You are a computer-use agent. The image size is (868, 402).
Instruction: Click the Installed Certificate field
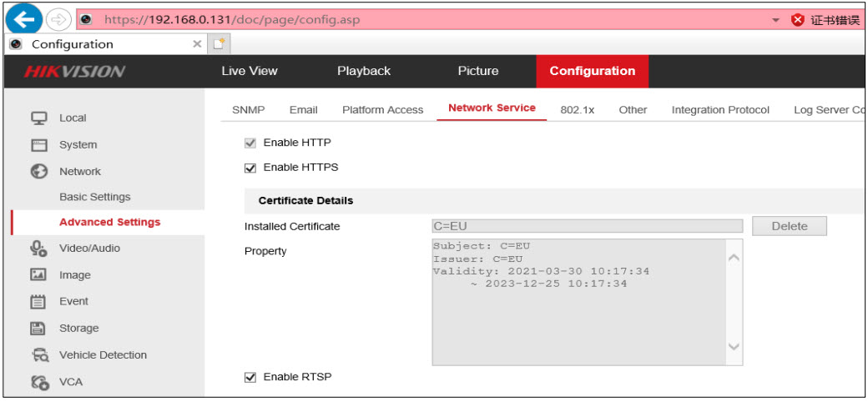point(587,226)
